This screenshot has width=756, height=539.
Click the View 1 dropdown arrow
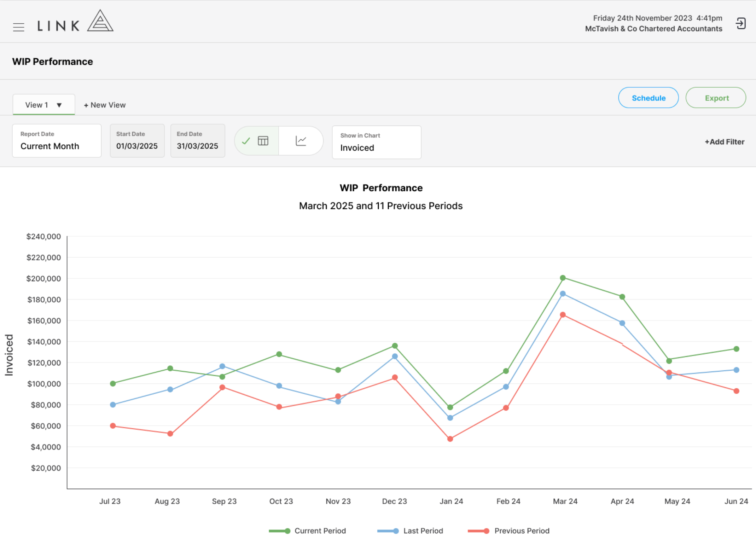coord(59,105)
